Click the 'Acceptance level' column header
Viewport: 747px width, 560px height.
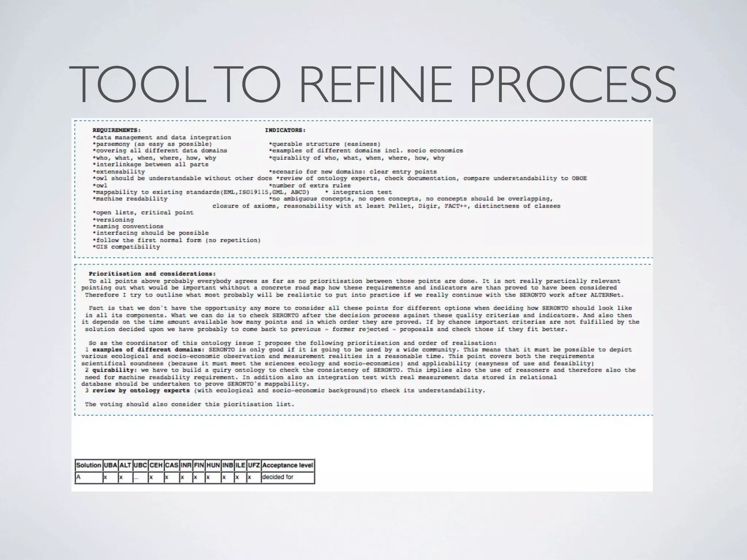287,465
